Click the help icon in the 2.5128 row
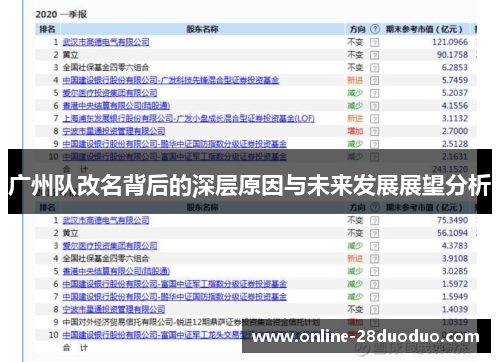The image size is (500, 362). [x=375, y=144]
